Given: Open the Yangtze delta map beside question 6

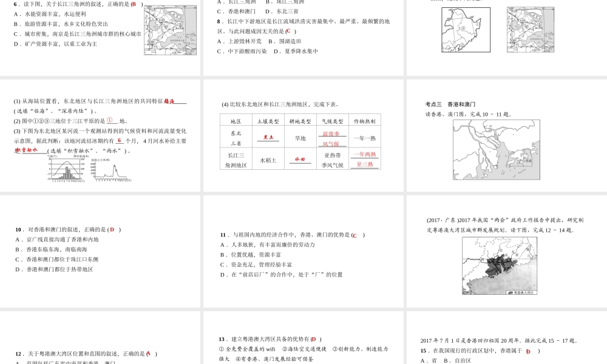Looking at the screenshot, I should point(171,30).
